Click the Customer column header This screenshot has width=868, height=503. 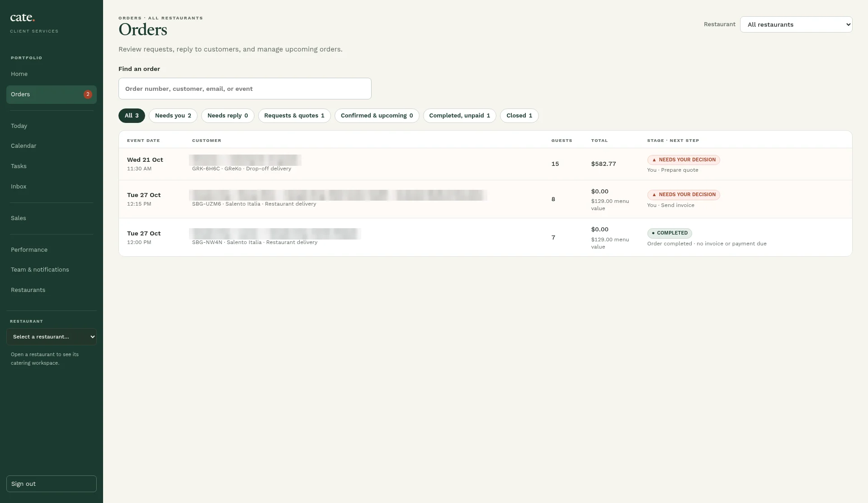coord(207,141)
